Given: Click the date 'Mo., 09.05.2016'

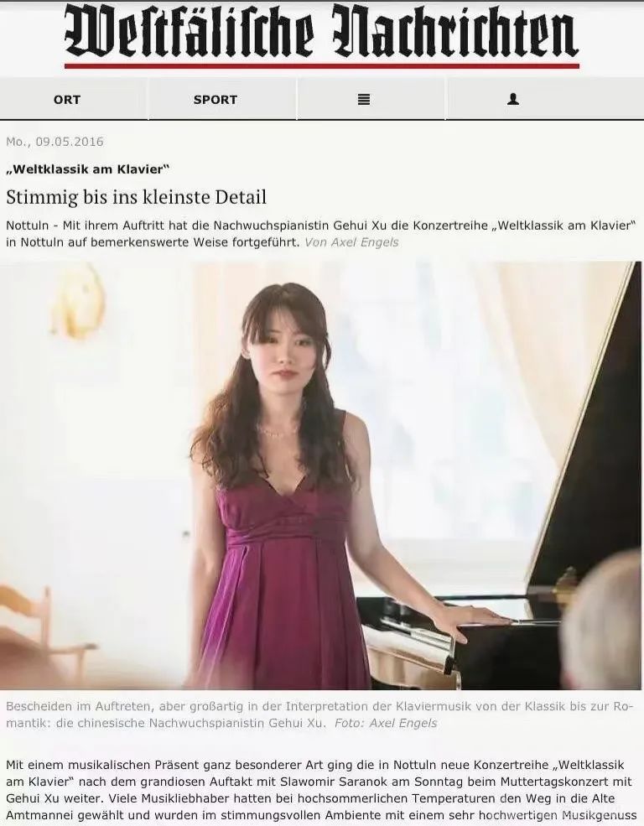Looking at the screenshot, I should (x=55, y=142).
